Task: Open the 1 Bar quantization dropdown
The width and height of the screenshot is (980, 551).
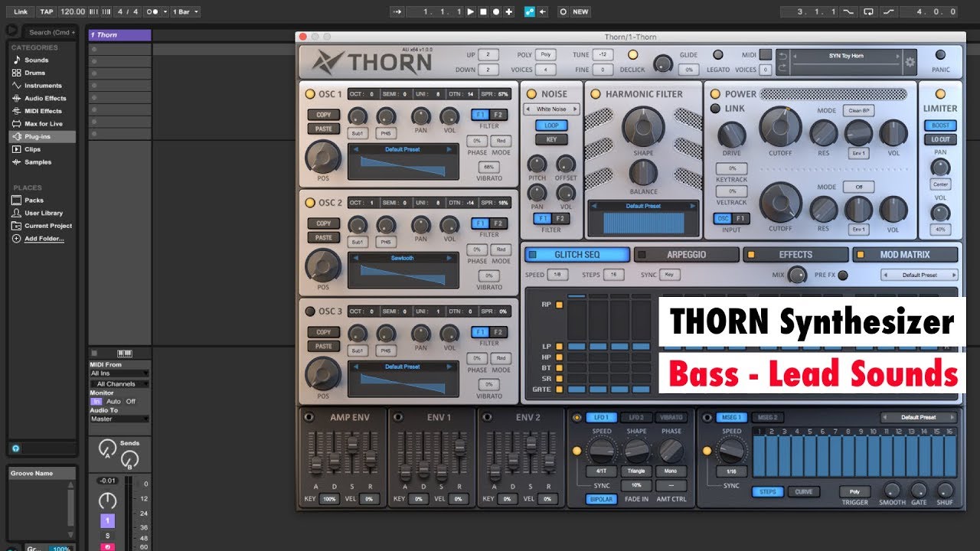Action: click(x=185, y=11)
